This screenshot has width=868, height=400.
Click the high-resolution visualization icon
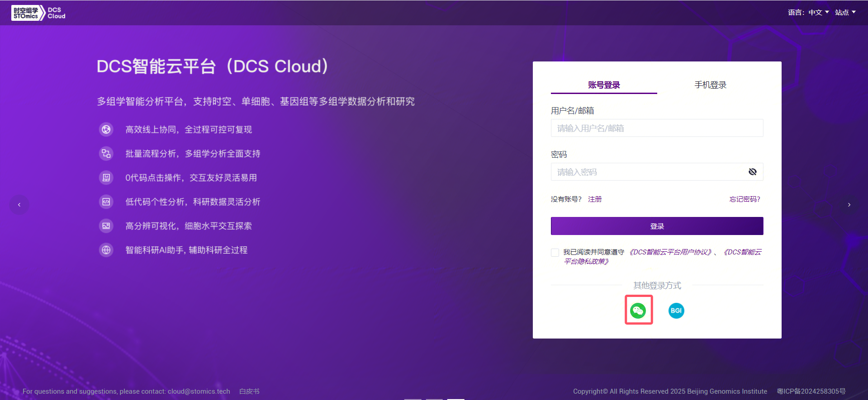(x=106, y=226)
